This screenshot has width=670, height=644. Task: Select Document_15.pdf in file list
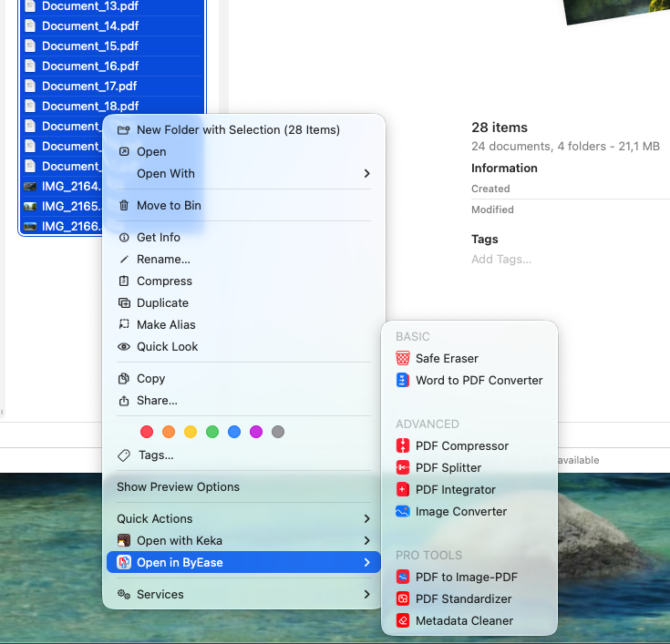click(x=112, y=46)
